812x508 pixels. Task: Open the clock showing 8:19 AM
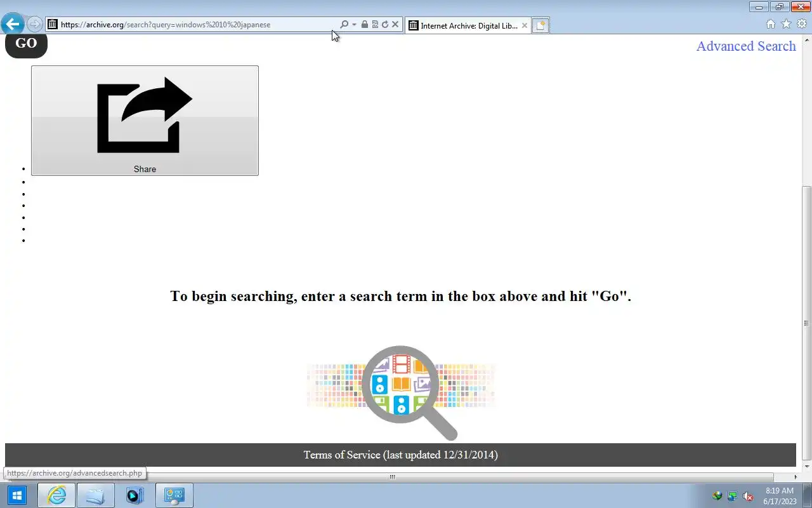780,496
